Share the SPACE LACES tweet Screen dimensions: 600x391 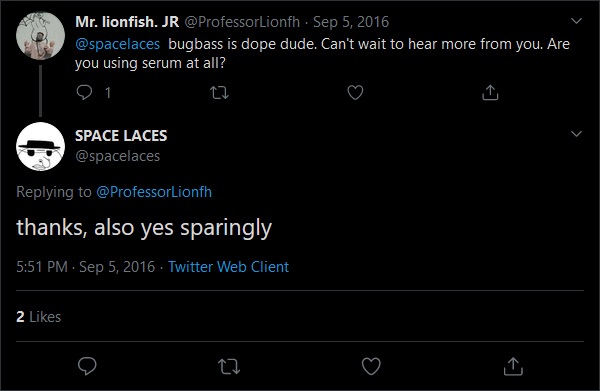(513, 366)
